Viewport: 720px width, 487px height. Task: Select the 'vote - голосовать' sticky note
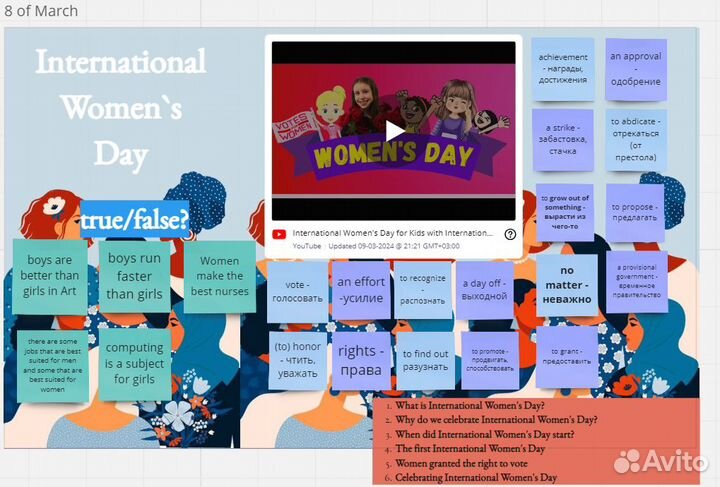[297, 291]
